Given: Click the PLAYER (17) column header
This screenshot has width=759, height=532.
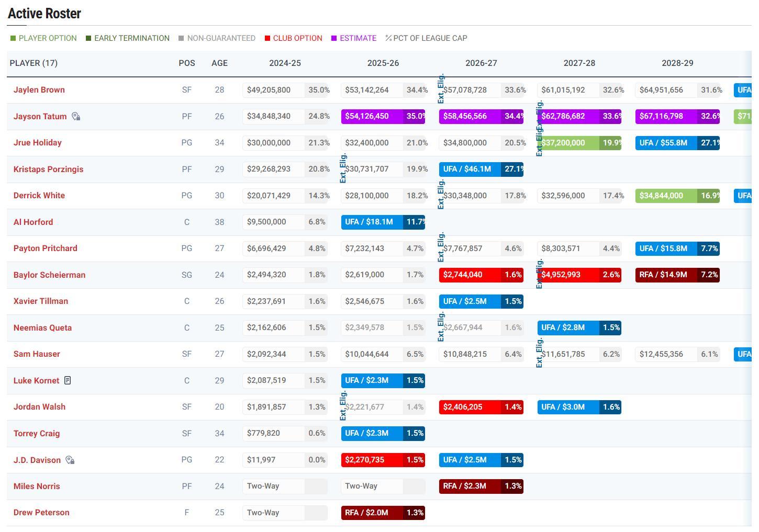Looking at the screenshot, I should pos(34,63).
